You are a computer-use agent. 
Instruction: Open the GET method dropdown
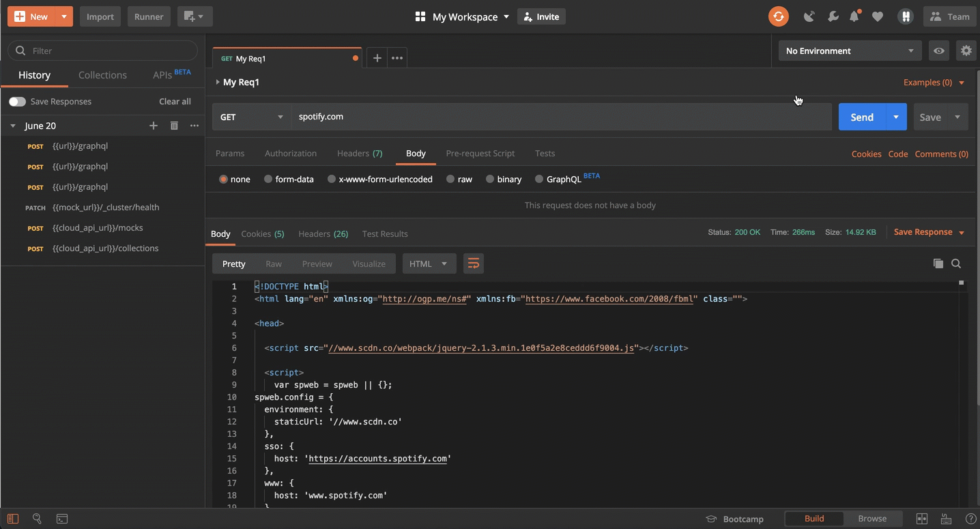click(252, 117)
